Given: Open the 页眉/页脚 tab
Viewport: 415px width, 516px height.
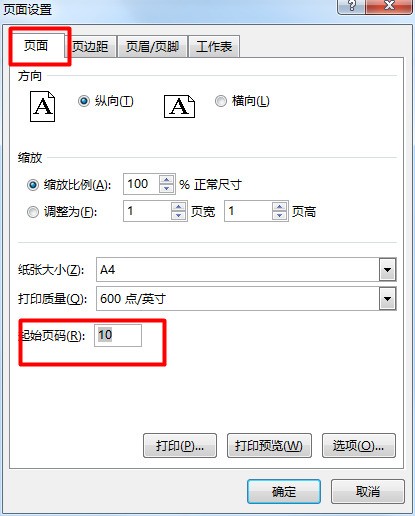Looking at the screenshot, I should point(152,47).
